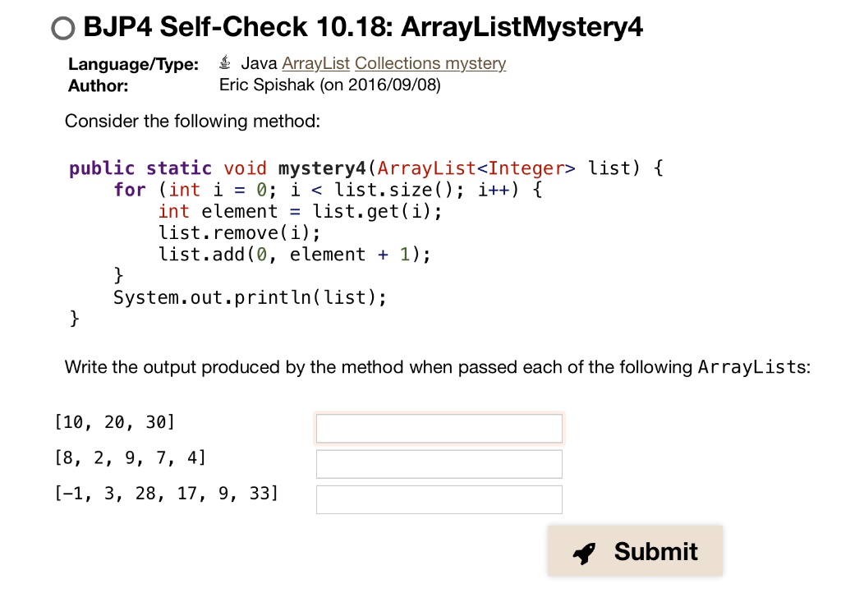
Task: Click the "Consider the following method" text
Action: coord(192,122)
